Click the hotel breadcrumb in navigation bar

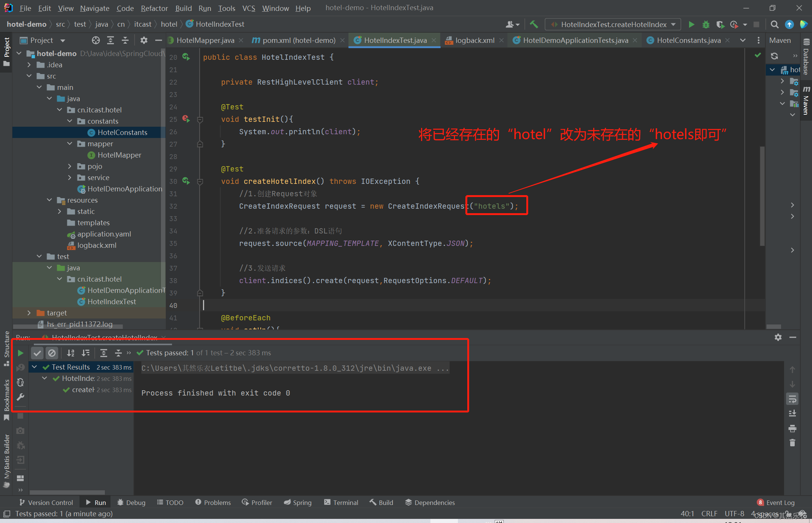pos(169,24)
